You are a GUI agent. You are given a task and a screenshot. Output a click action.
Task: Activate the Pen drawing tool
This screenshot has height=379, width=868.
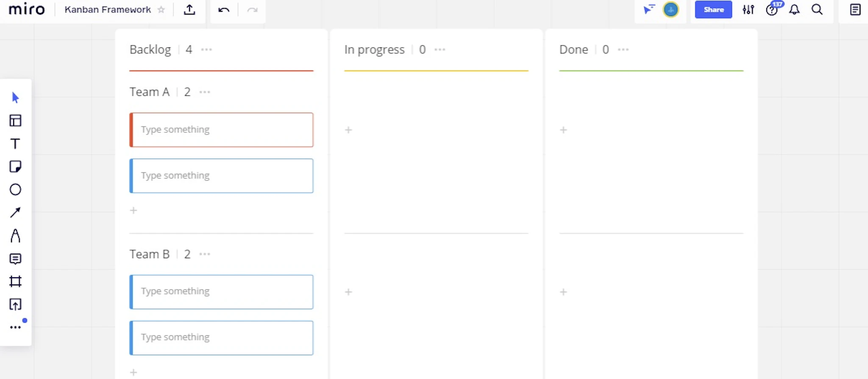[x=15, y=235]
